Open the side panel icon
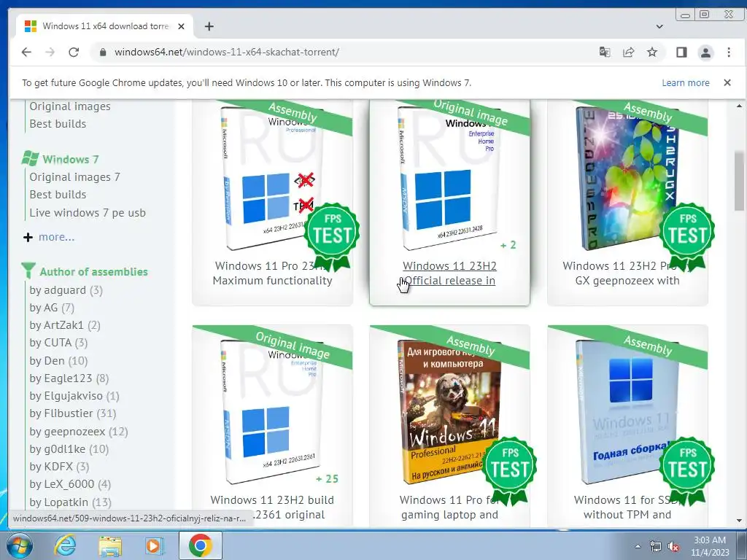Viewport: 747px width, 560px height. click(682, 52)
